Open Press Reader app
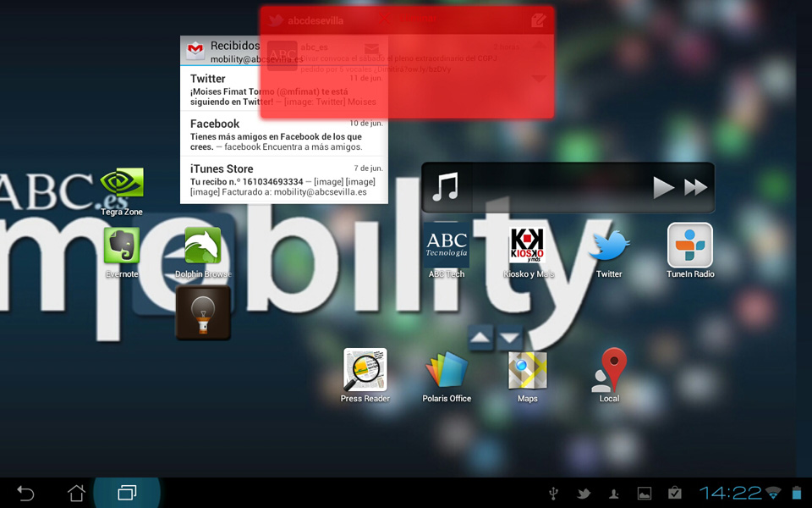Viewport: 812px width, 508px height. 365,370
